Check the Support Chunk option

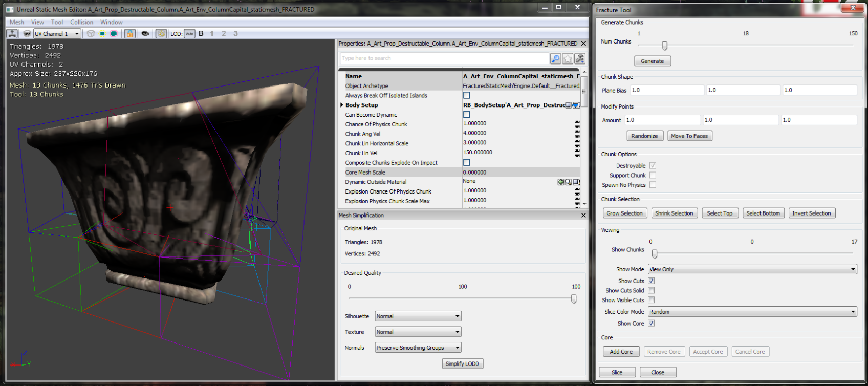pyautogui.click(x=653, y=176)
